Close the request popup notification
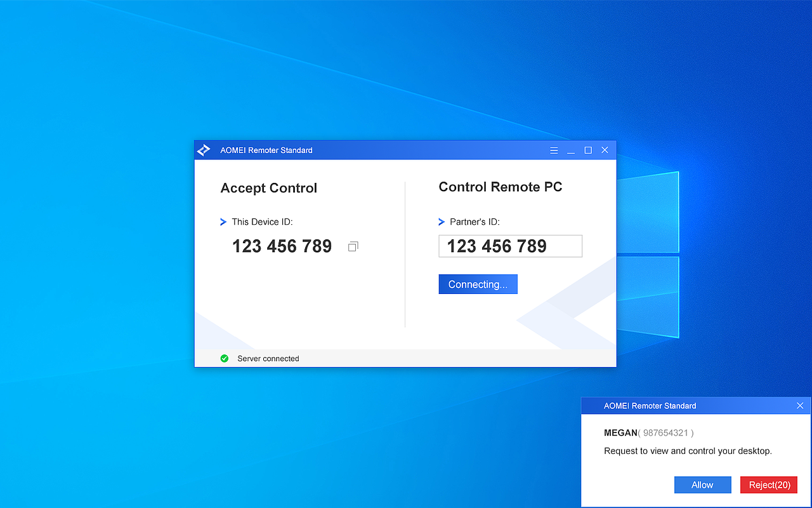 pos(800,406)
